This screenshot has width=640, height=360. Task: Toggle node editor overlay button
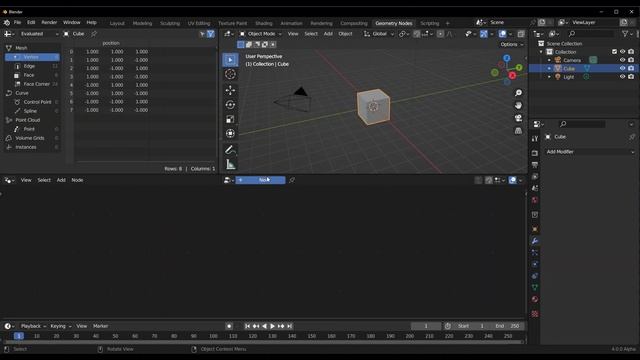coord(513,180)
